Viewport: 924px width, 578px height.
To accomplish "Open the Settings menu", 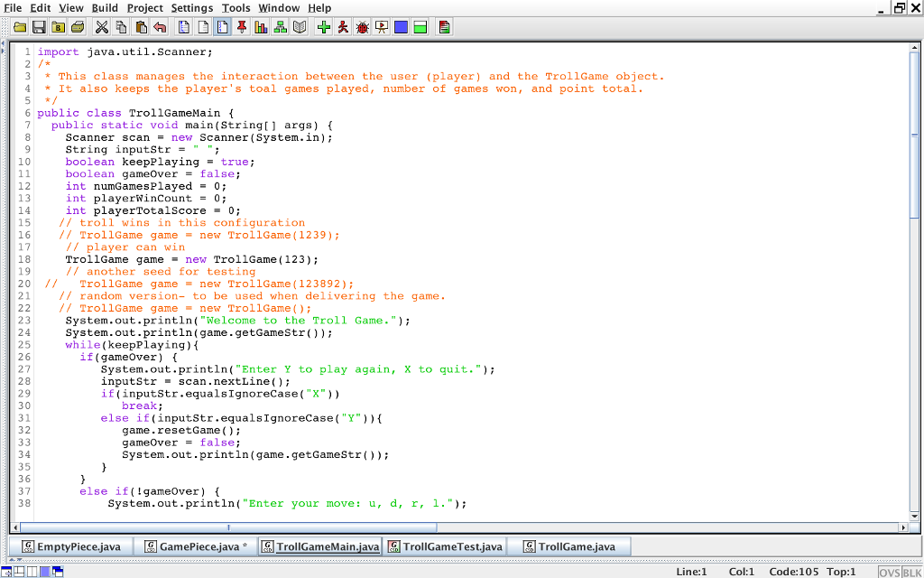I will tap(192, 7).
